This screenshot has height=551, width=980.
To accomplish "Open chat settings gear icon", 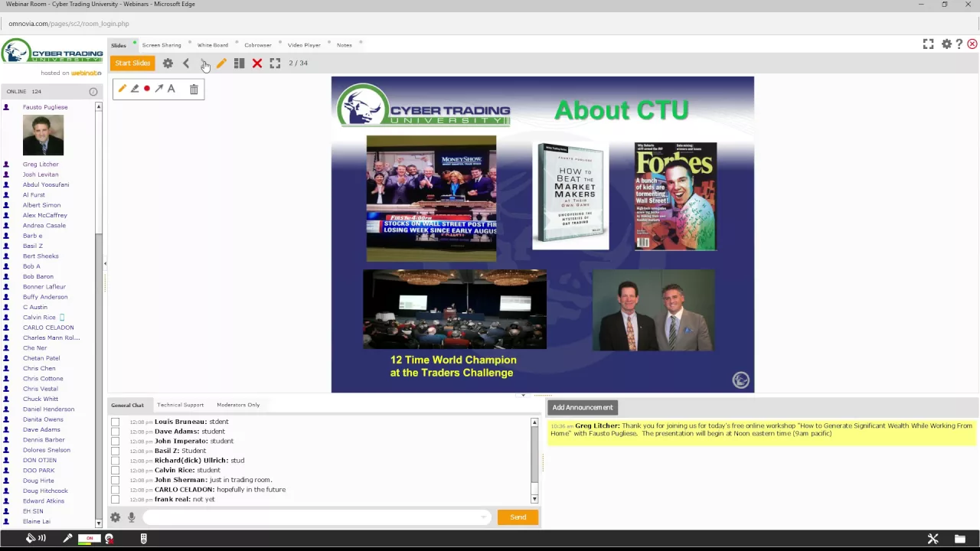I will 116,517.
